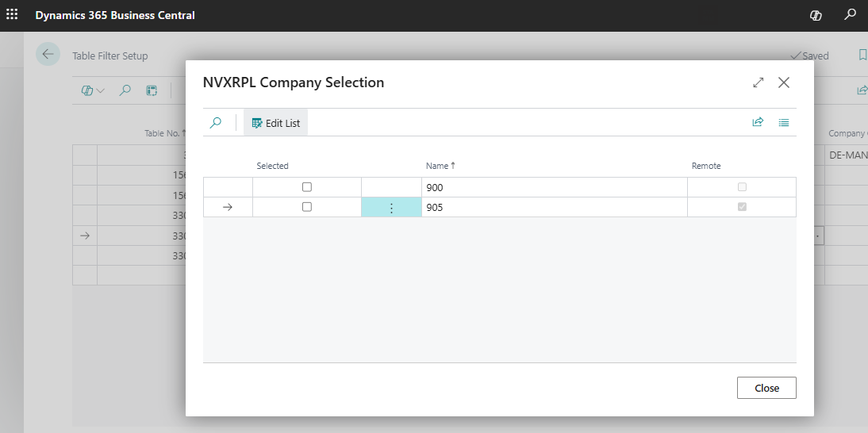Click the back arrow on Table Filter Setup

pos(48,54)
